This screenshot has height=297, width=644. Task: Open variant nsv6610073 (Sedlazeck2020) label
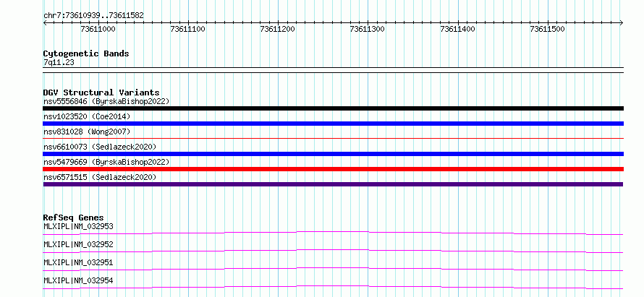point(100,147)
